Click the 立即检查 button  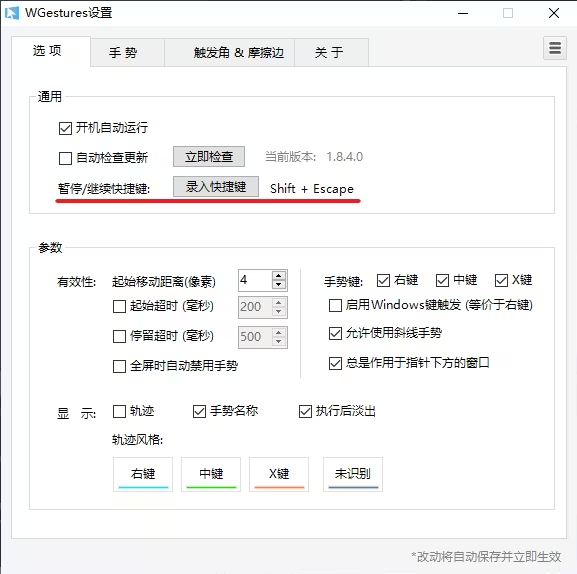[209, 156]
